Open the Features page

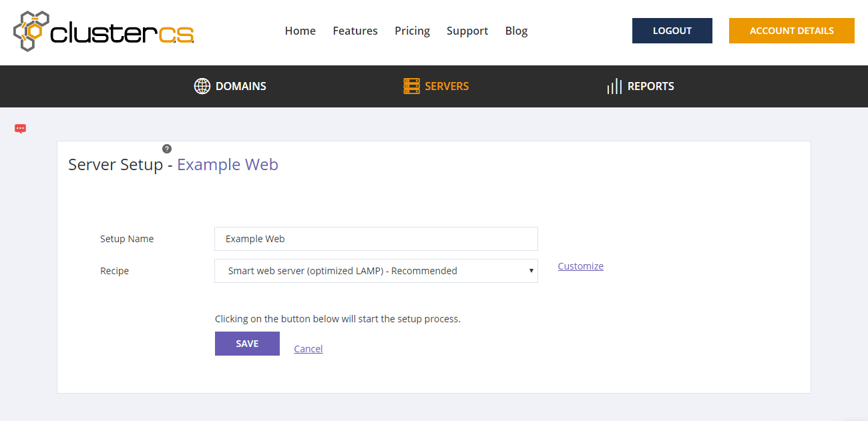(x=355, y=31)
